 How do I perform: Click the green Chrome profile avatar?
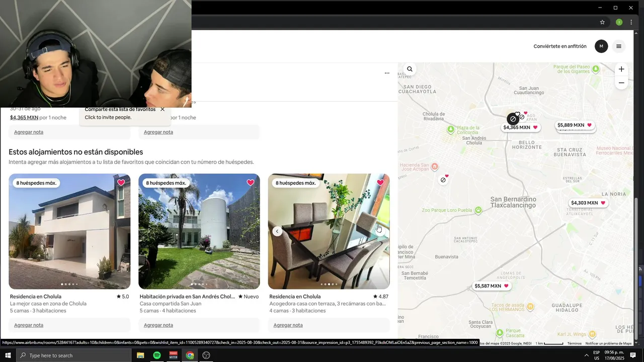[x=619, y=22]
